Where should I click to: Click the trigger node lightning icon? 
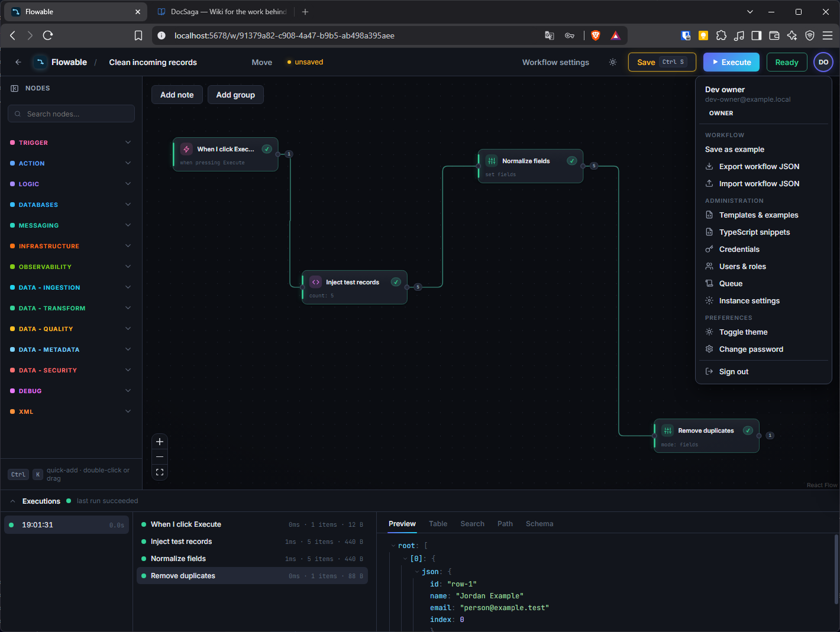tap(186, 149)
